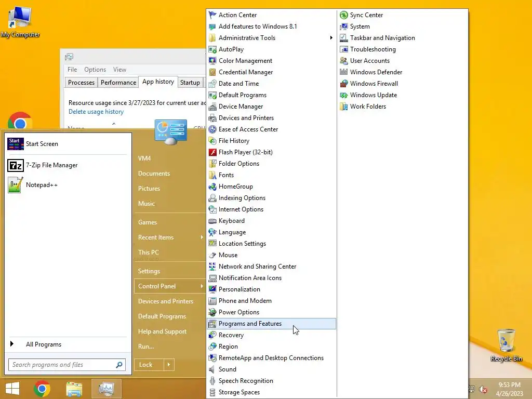Image resolution: width=532 pixels, height=399 pixels.
Task: Switch to Processes tab in Task Manager
Action: tap(81, 83)
